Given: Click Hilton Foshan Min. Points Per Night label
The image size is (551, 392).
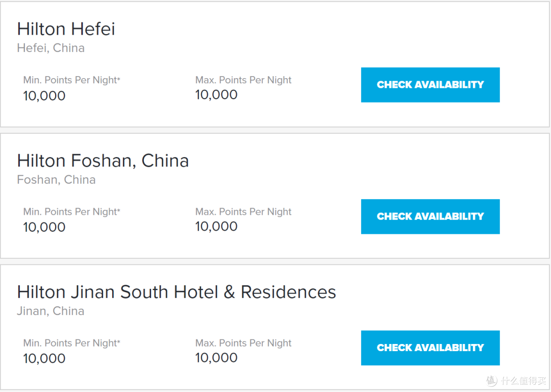Looking at the screenshot, I should pos(72,212).
